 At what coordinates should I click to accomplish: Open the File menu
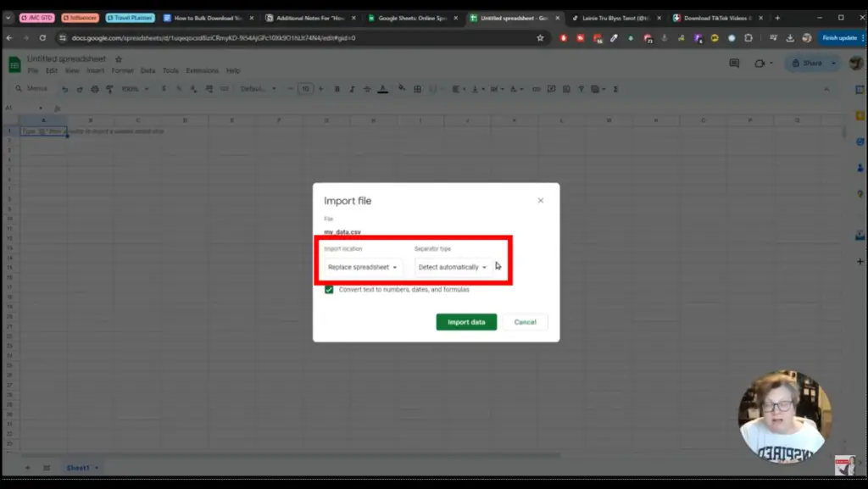coord(33,71)
